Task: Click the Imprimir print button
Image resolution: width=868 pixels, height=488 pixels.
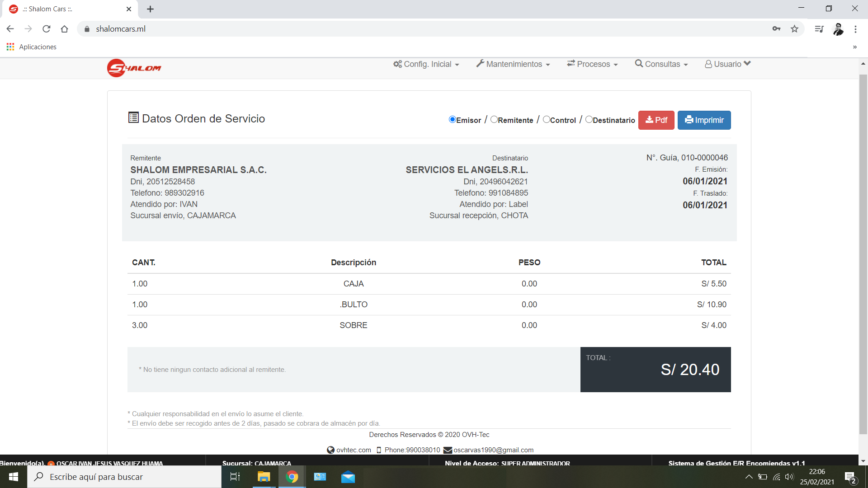Action: click(x=704, y=120)
